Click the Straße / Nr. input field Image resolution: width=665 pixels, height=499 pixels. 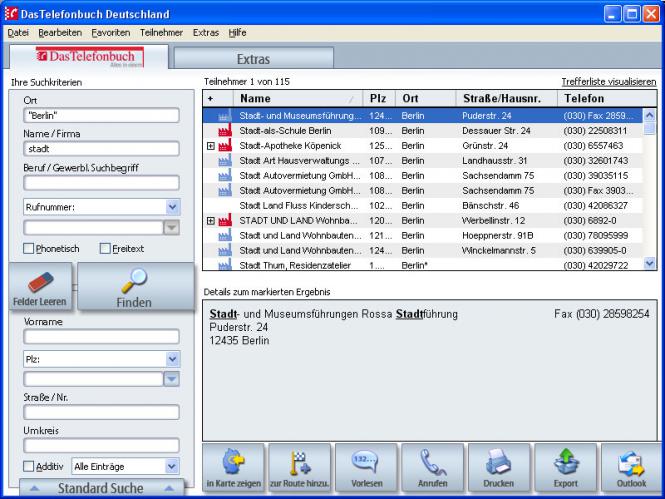[101, 412]
